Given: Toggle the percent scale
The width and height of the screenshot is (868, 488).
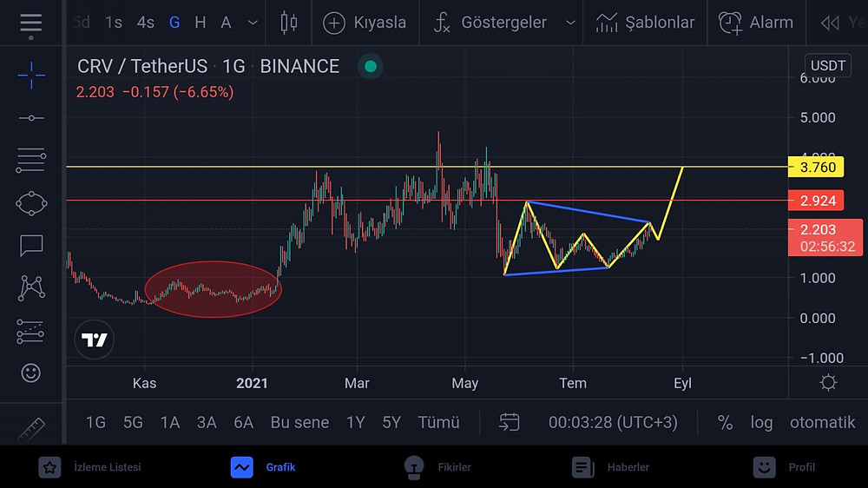Looking at the screenshot, I should coord(725,423).
